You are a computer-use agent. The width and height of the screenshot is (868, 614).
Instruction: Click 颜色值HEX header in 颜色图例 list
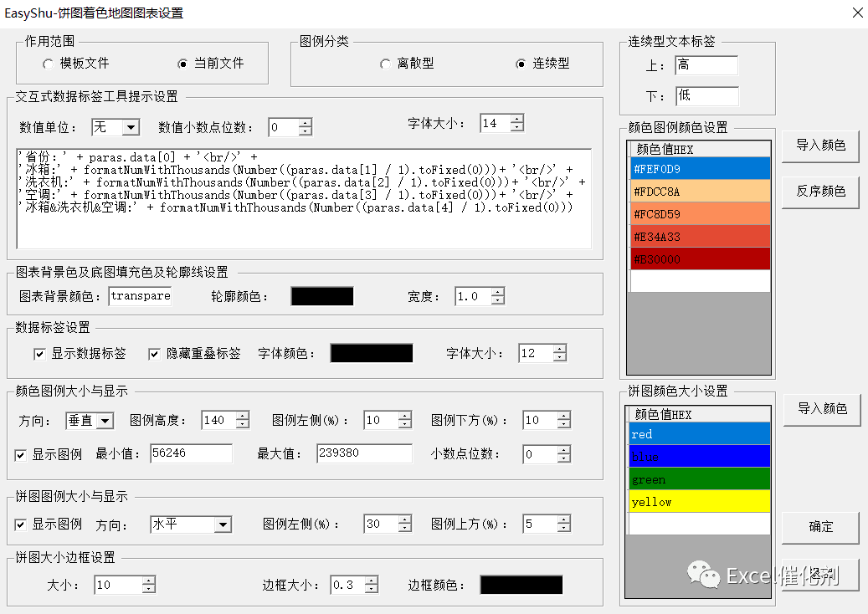coord(700,150)
